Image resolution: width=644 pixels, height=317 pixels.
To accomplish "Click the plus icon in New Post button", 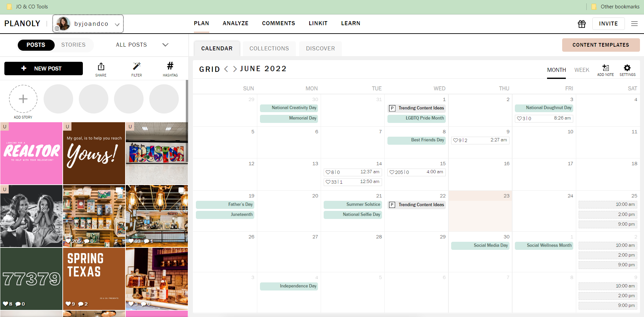I will point(24,69).
